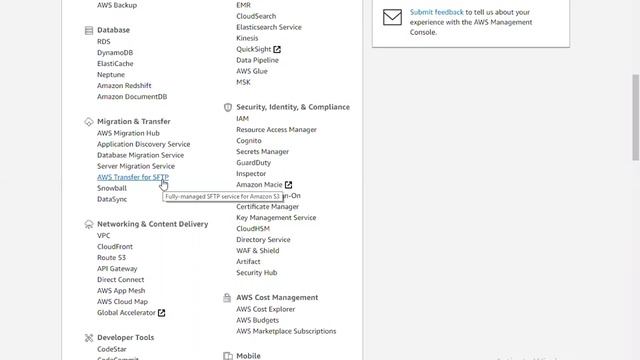640x360 pixels.
Task: Open Application Discovery Service
Action: pos(144,144)
